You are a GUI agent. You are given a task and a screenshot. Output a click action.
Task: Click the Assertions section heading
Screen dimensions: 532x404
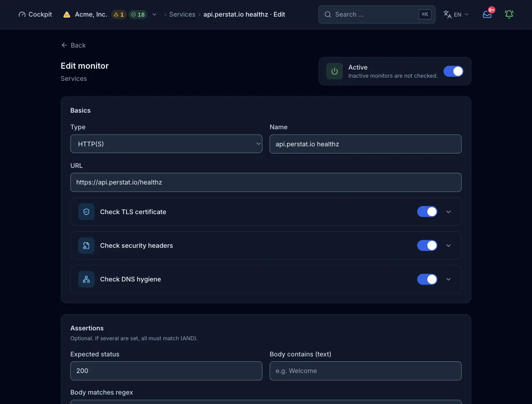87,328
